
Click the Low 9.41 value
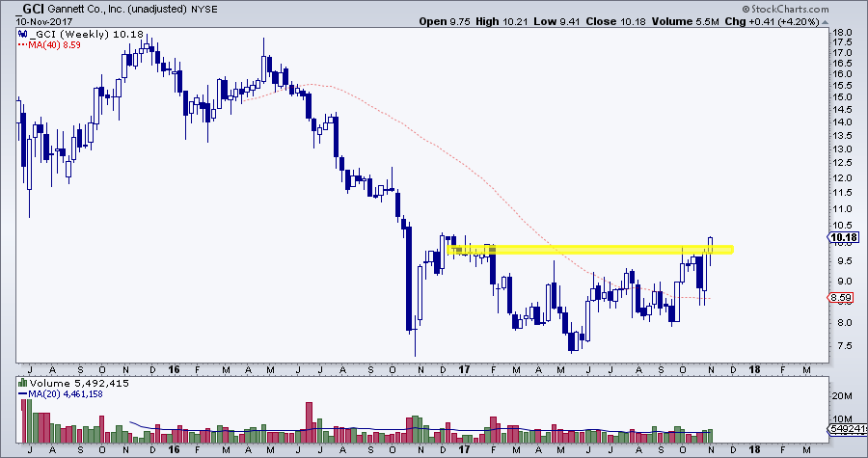click(x=556, y=21)
